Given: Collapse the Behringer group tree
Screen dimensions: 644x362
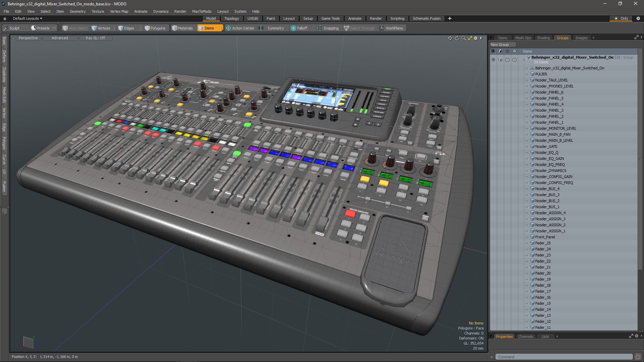Looking at the screenshot, I should click(x=524, y=60).
